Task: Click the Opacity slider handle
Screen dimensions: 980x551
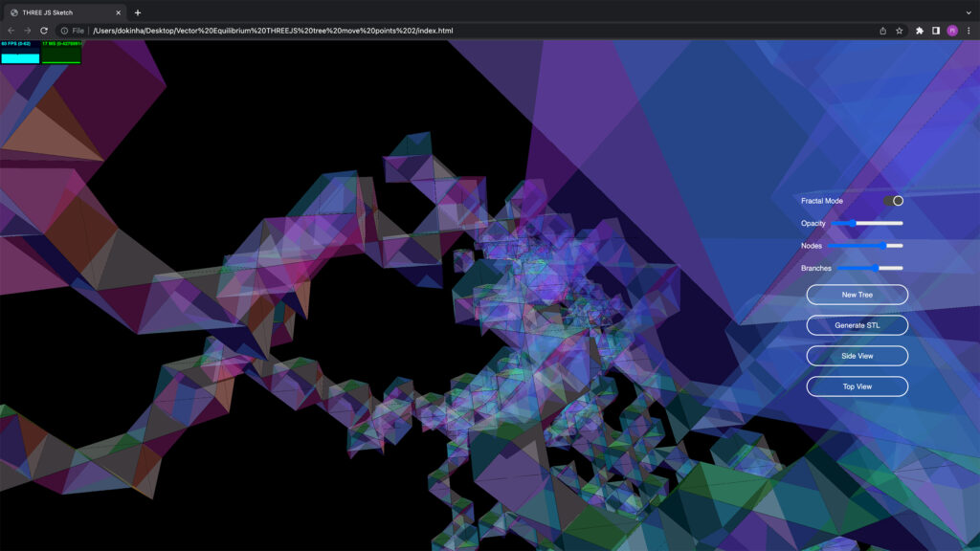Action: pos(854,223)
